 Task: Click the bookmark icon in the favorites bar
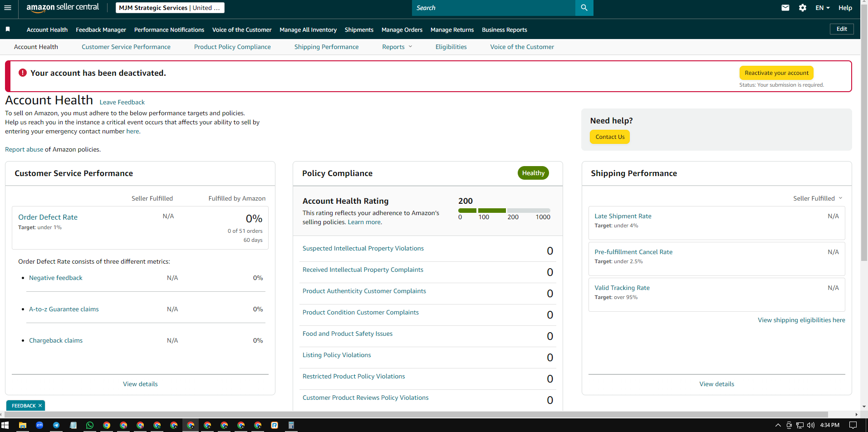click(8, 29)
